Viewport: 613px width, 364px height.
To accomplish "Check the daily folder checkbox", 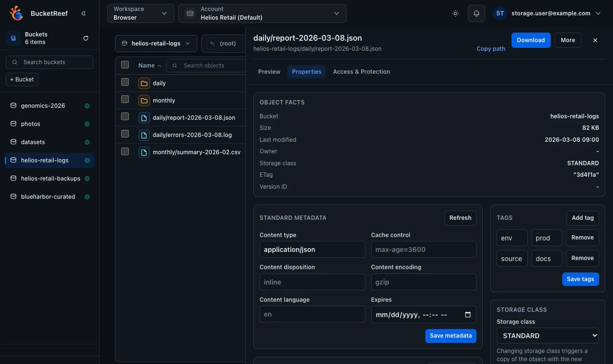I will 125,82.
